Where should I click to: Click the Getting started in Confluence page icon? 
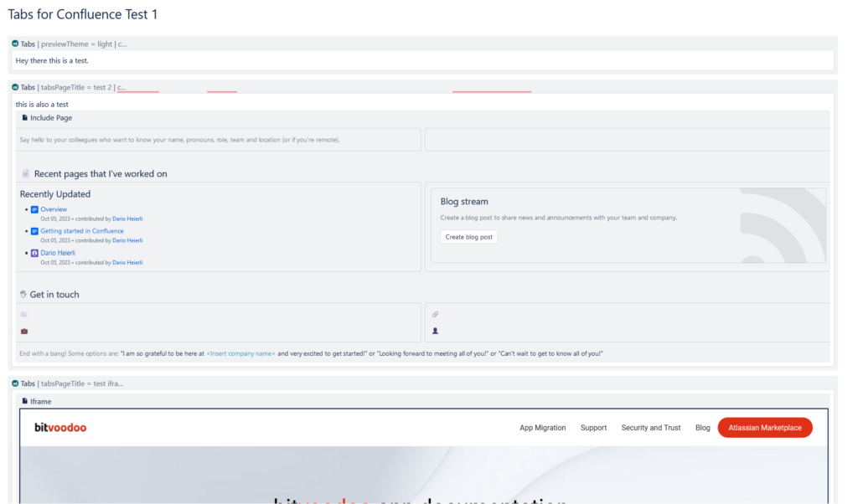coord(34,231)
